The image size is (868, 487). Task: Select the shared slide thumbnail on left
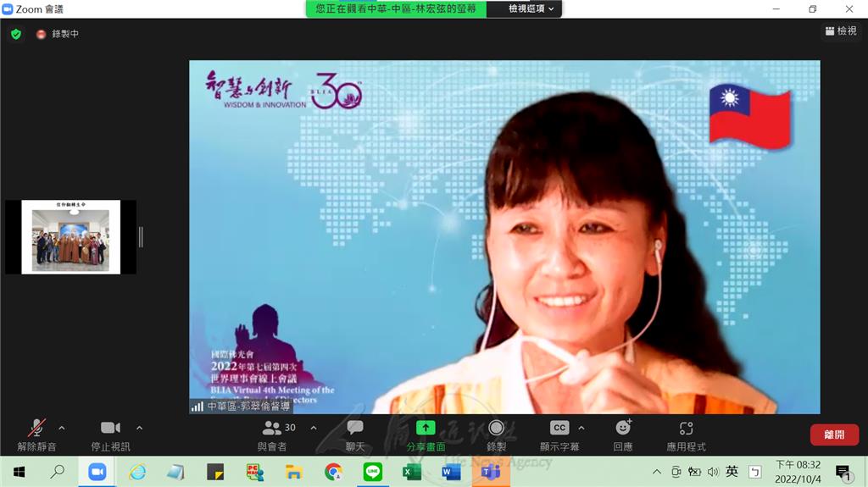tap(71, 237)
